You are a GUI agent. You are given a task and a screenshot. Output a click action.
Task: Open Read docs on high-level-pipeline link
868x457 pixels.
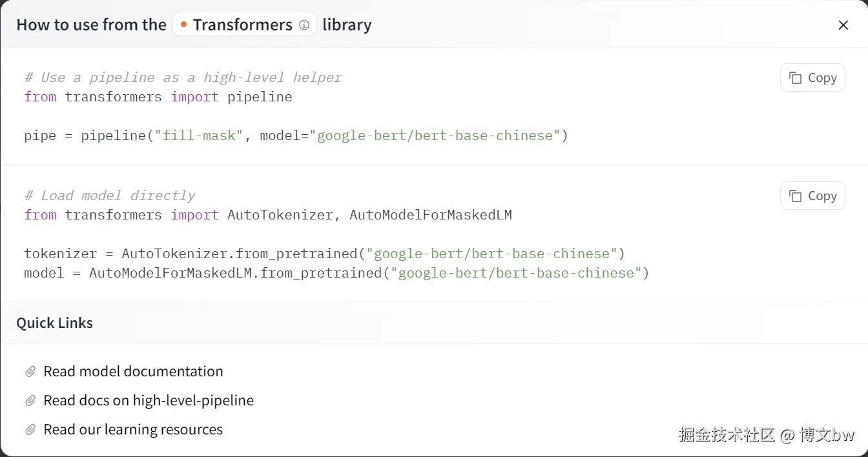tap(149, 401)
